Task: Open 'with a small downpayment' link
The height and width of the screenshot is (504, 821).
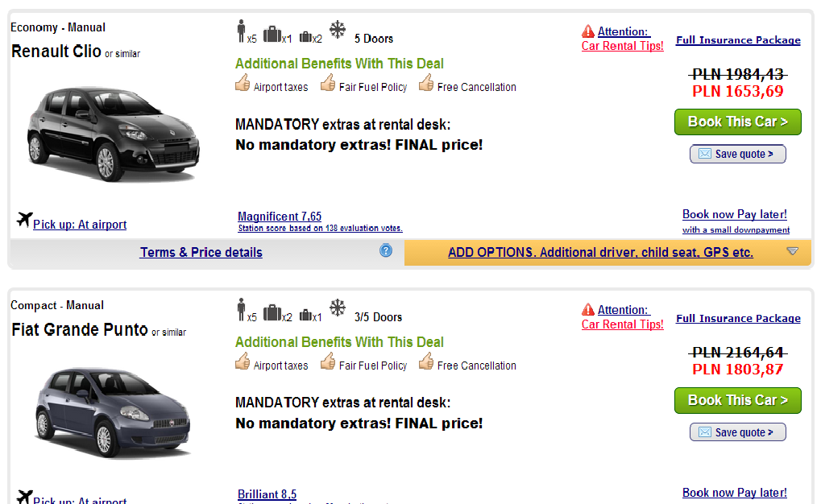Action: 736,229
